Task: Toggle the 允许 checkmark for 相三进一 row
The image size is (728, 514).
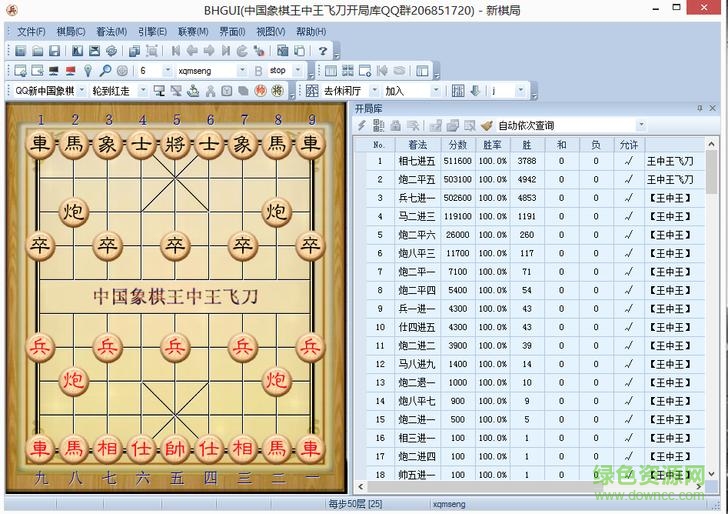Action: click(x=629, y=438)
